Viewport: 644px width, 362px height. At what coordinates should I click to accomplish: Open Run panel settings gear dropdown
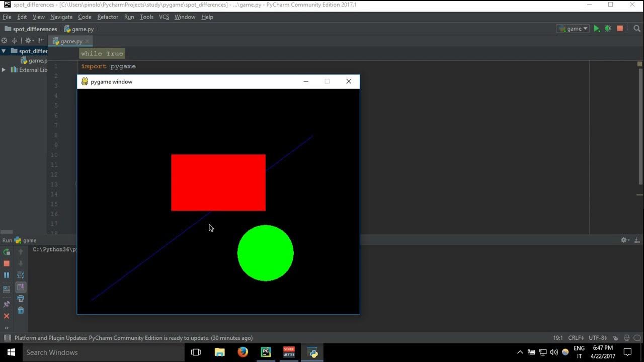click(625, 240)
